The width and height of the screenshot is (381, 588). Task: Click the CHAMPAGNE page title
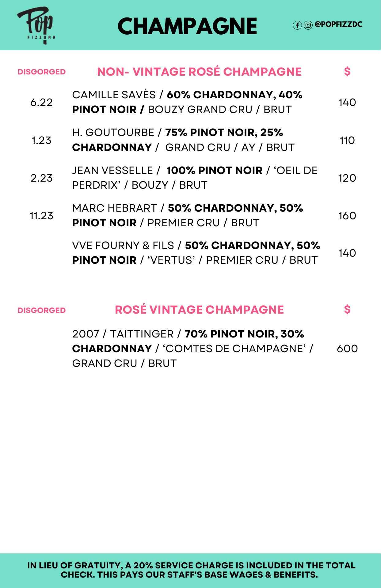click(187, 26)
